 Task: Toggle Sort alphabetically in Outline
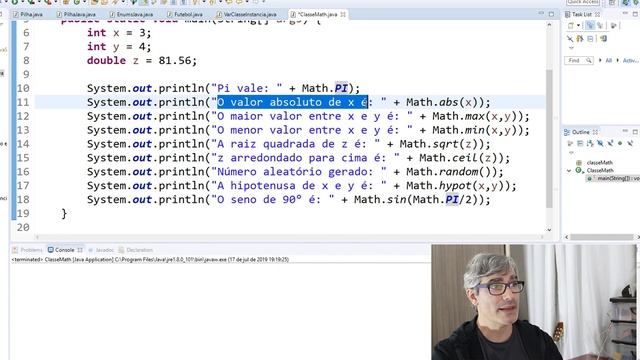click(x=590, y=143)
